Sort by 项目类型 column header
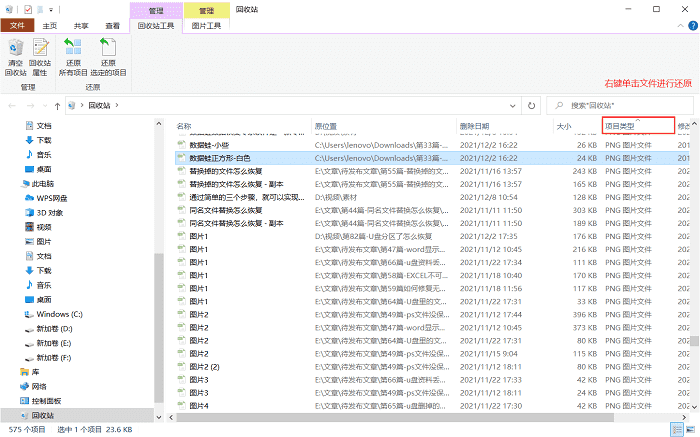This screenshot has width=700, height=437. click(x=638, y=125)
